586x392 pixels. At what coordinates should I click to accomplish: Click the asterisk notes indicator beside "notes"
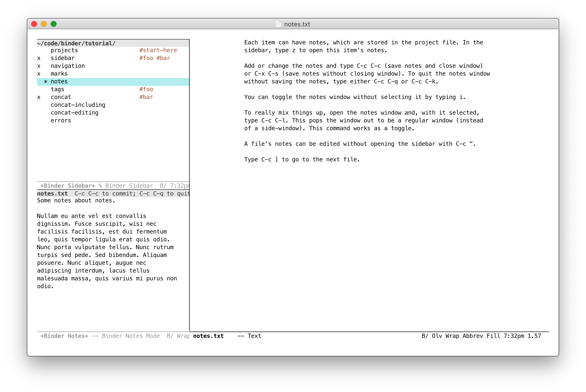point(45,81)
